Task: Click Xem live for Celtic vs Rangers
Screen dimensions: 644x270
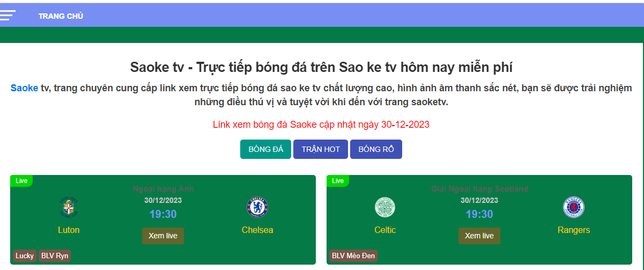Action: pyautogui.click(x=479, y=236)
